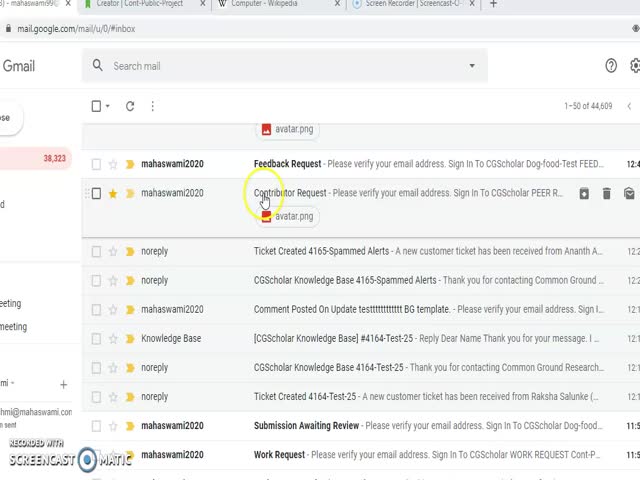The width and height of the screenshot is (640, 480).
Task: Expand the search options dropdown arrow
Action: click(472, 66)
